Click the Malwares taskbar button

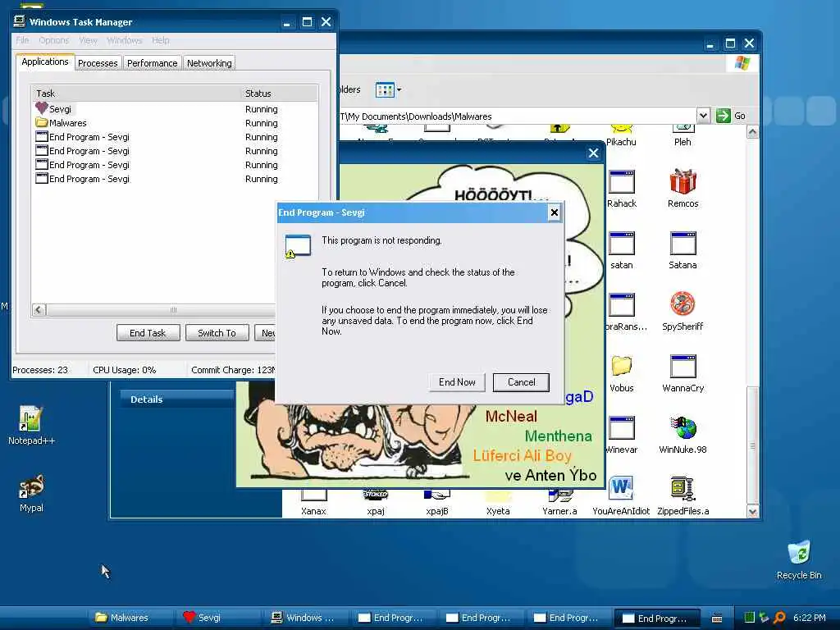[x=129, y=618]
